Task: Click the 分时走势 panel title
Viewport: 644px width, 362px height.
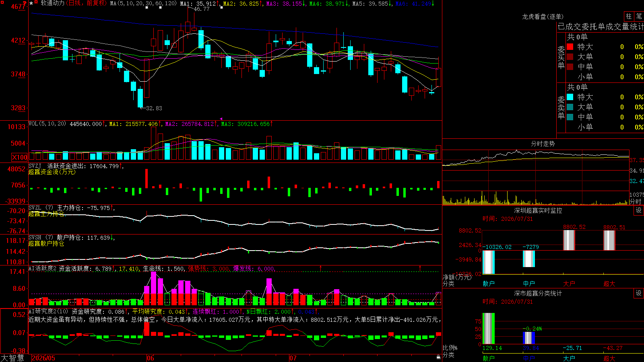Action: click(x=543, y=144)
